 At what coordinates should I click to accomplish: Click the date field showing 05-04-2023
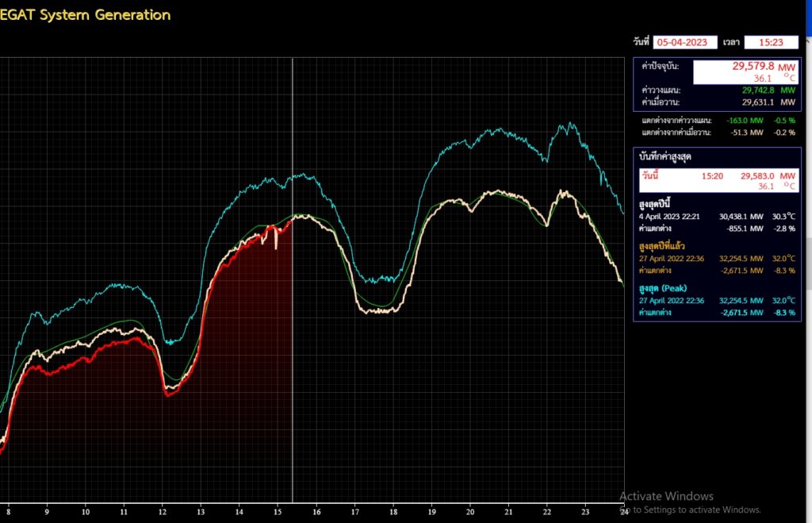click(684, 42)
